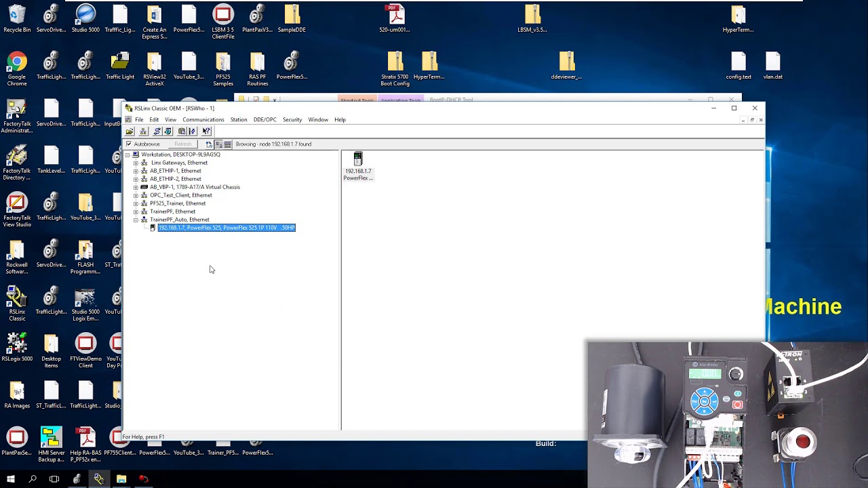Viewport: 868px width, 488px height.
Task: Select the vlan.dat desktop file
Action: [773, 66]
